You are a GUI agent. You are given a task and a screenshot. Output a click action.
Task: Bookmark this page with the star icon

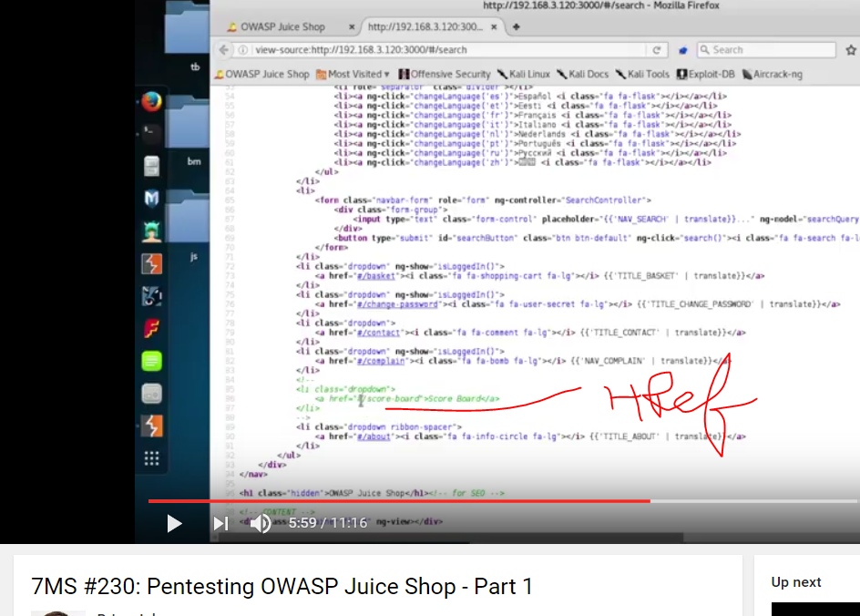pos(851,50)
